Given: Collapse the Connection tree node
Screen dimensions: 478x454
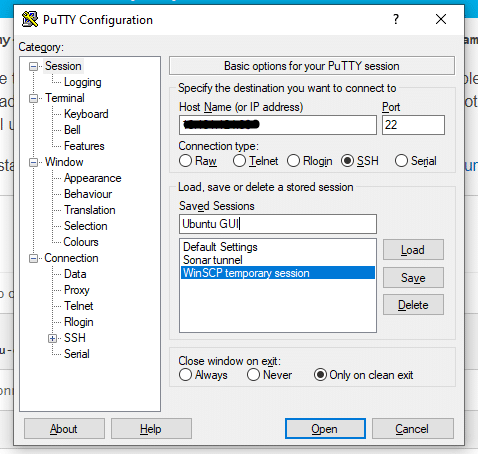Looking at the screenshot, I should (33, 258).
